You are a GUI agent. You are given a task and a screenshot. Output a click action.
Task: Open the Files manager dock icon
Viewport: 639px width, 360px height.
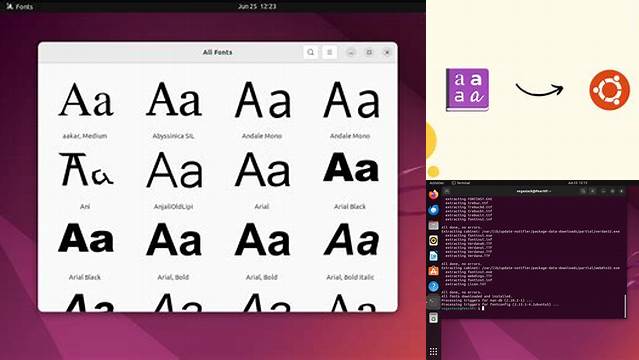pos(434,225)
